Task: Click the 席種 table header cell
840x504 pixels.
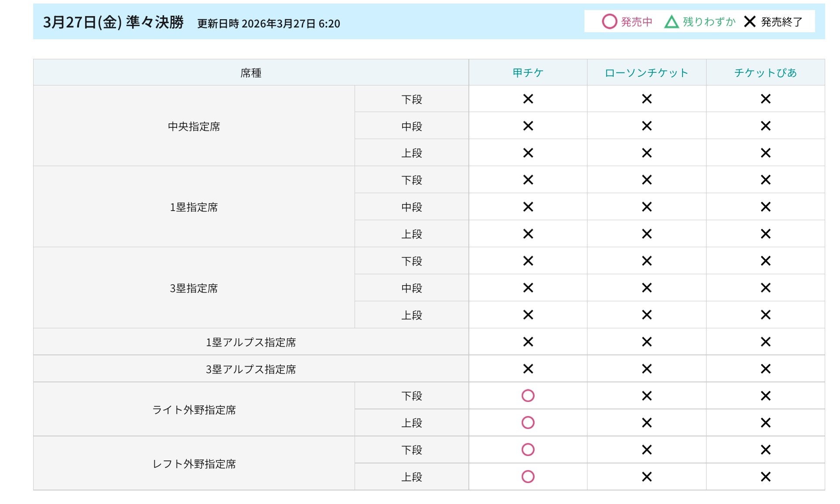Action: (251, 73)
